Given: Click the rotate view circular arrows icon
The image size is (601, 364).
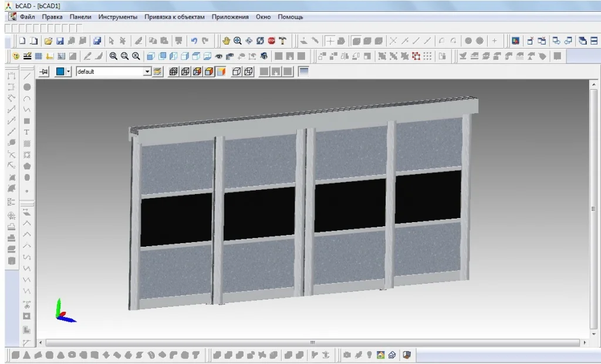Looking at the screenshot, I should coord(260,40).
